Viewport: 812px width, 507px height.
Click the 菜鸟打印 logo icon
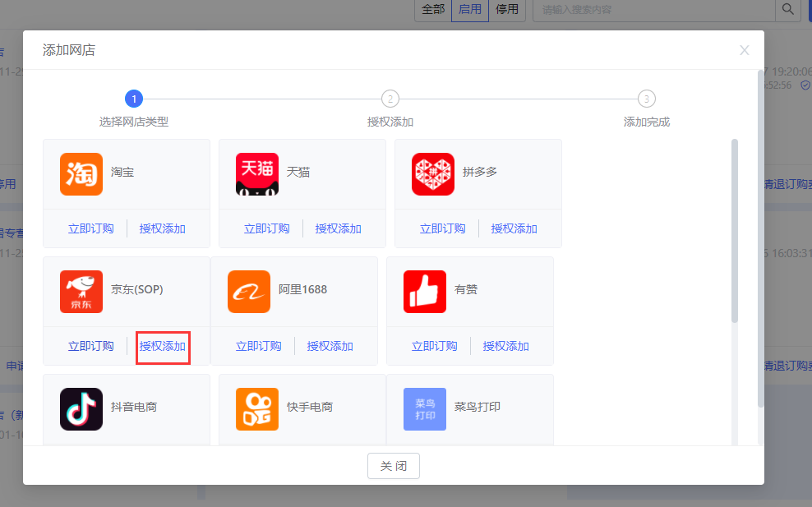tap(425, 409)
